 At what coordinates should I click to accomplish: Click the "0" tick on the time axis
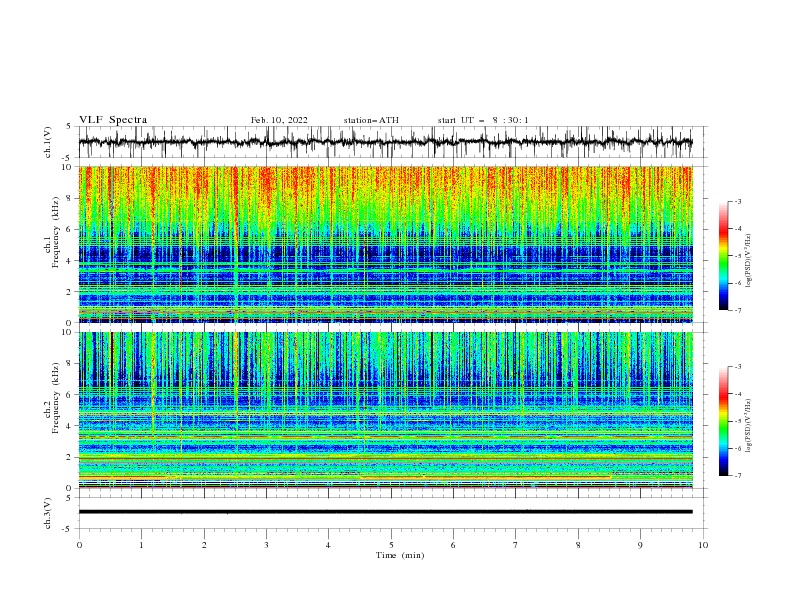[x=79, y=545]
